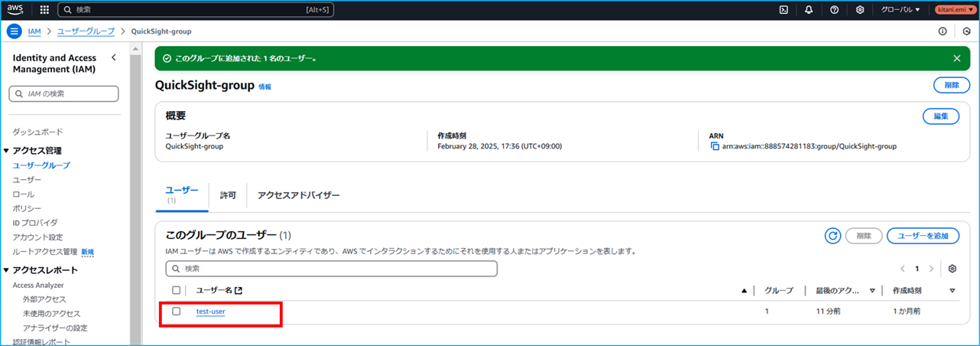Select the test-user row checkbox
Screen dimensions: 980x346
pyautogui.click(x=177, y=312)
